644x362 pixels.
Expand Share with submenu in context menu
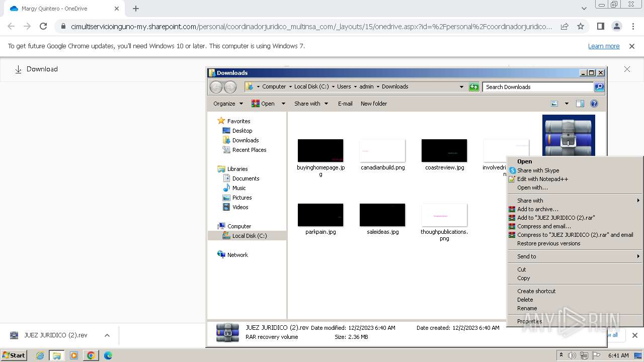575,201
